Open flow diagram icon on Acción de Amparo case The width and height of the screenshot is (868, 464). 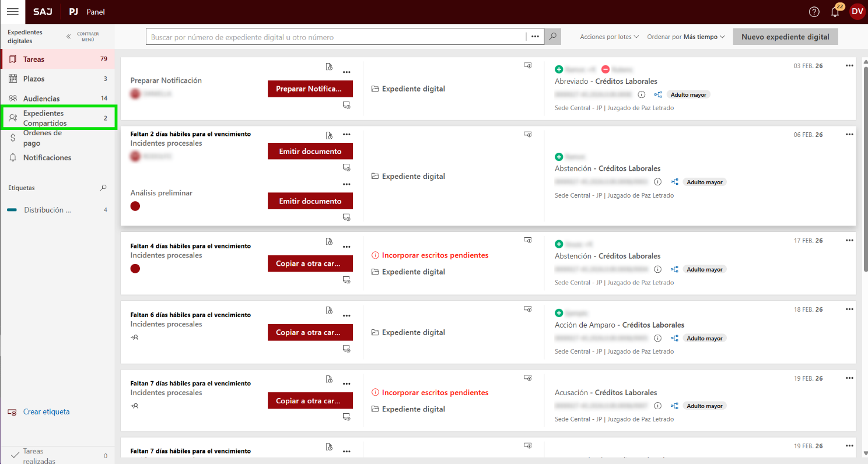tap(674, 338)
